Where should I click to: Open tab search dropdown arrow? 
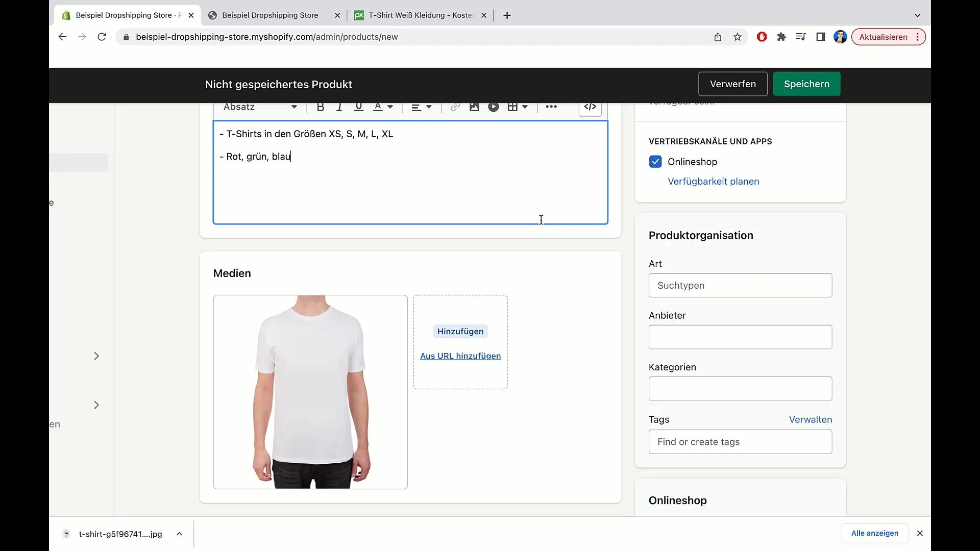pyautogui.click(x=917, y=15)
